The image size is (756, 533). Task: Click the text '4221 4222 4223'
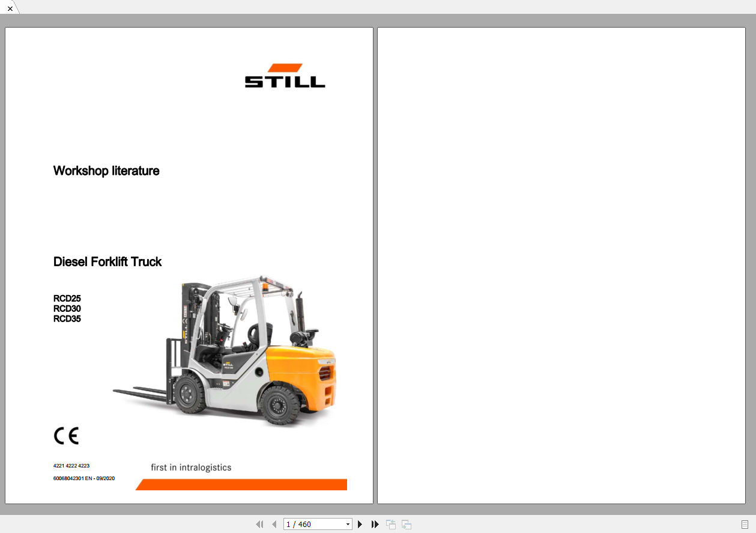click(71, 466)
